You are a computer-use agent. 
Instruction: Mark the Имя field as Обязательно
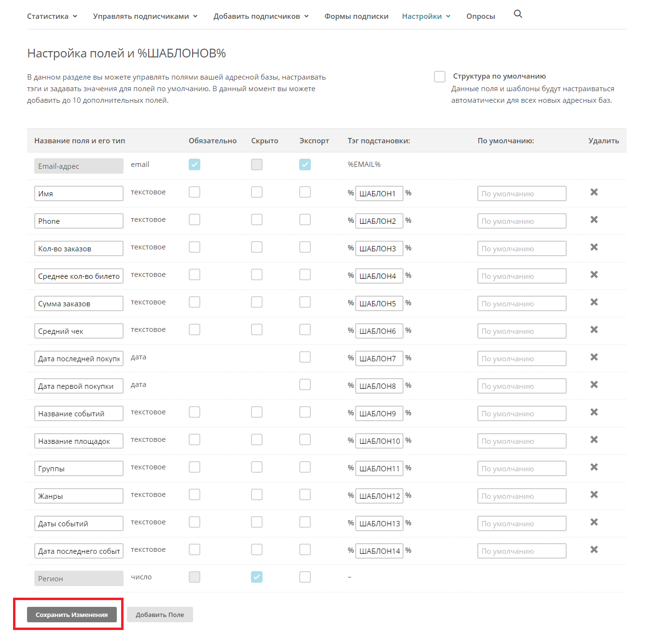195,192
